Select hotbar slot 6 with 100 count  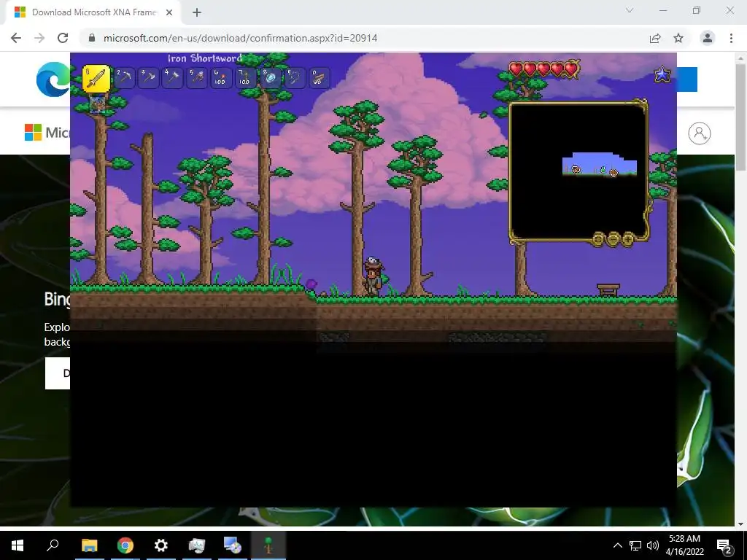[221, 77]
